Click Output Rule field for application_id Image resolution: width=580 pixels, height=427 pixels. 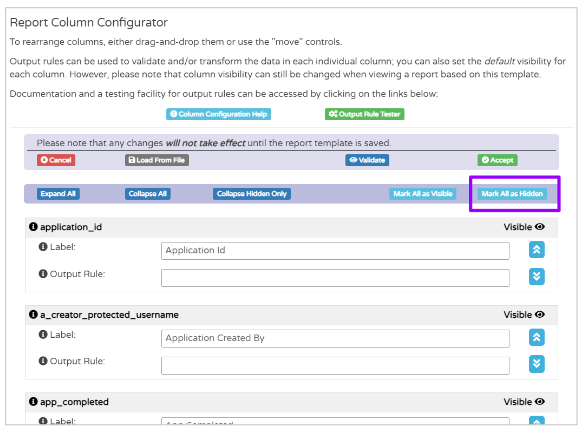(x=335, y=278)
